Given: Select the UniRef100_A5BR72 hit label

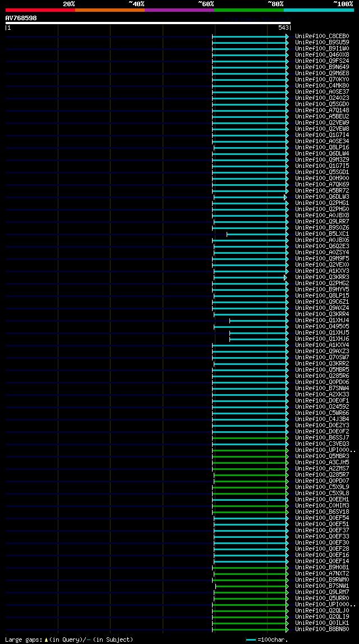Looking at the screenshot, I should (322, 190).
